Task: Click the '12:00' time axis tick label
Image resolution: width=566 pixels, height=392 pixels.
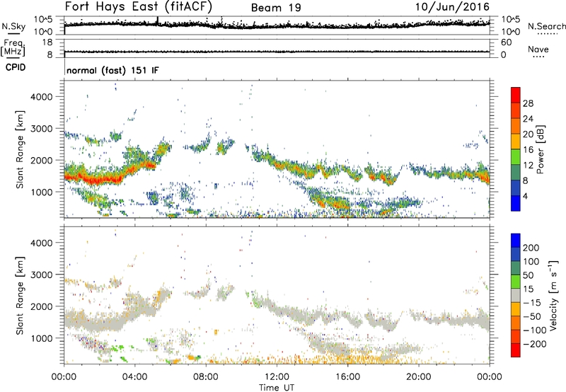Action: coord(277,376)
